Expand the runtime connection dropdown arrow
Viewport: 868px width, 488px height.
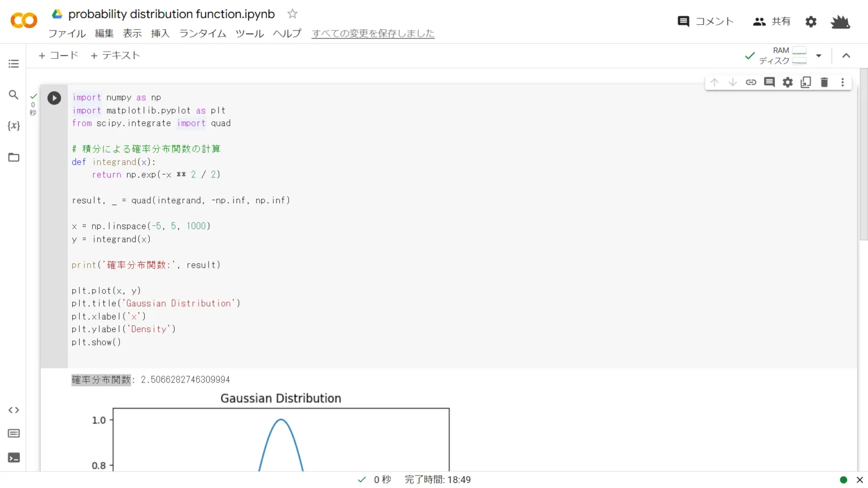pyautogui.click(x=818, y=55)
